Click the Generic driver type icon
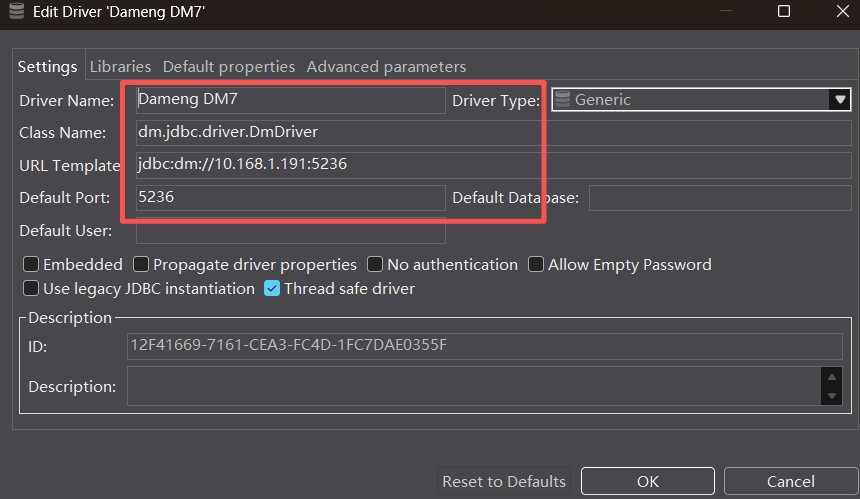The width and height of the screenshot is (860, 499). click(563, 99)
